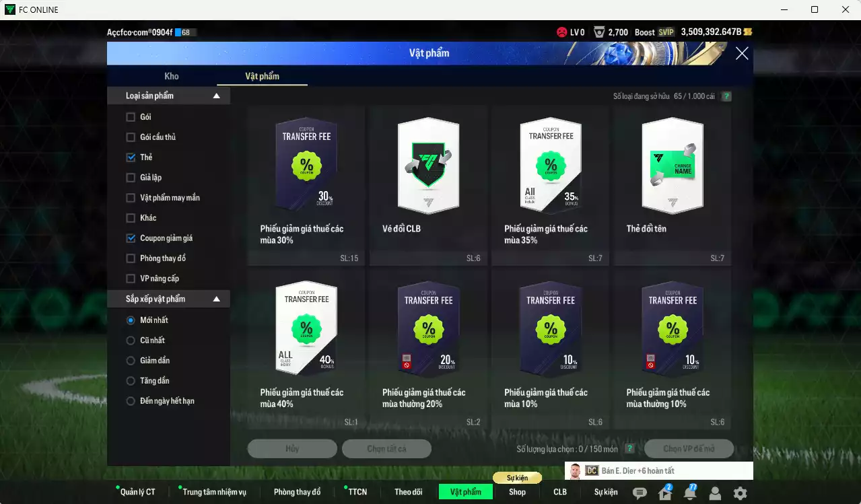Close the Vật phẩm panel with X
The width and height of the screenshot is (861, 504).
742,54
